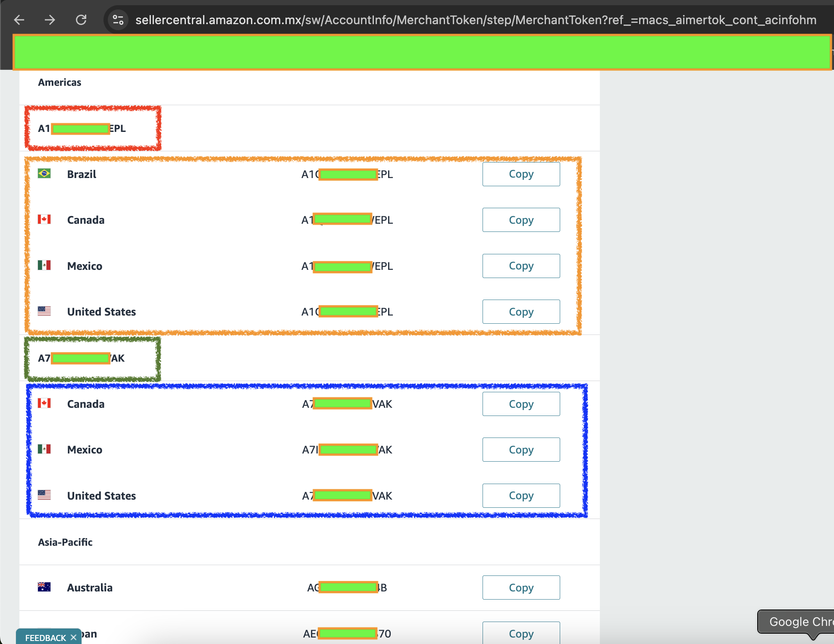The image size is (834, 644).
Task: Copy the Brazil merchant token
Action: click(521, 174)
